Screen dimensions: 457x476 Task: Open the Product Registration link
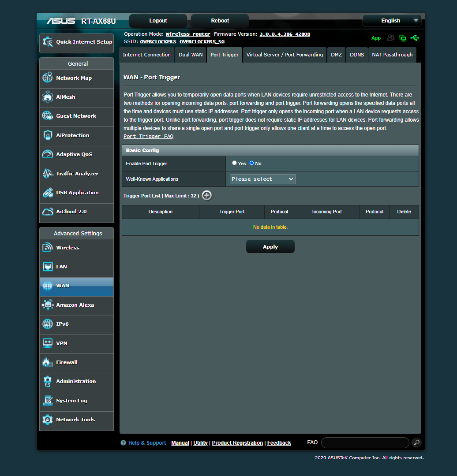click(x=237, y=443)
